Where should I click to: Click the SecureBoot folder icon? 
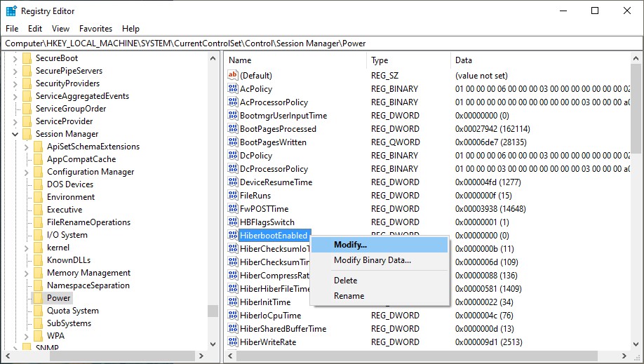27,58
